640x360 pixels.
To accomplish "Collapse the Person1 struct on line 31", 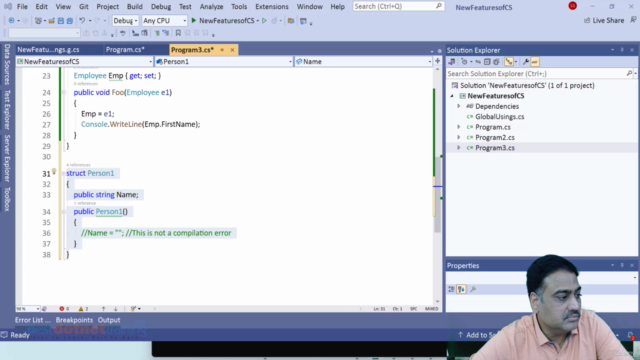I will [x=64, y=173].
